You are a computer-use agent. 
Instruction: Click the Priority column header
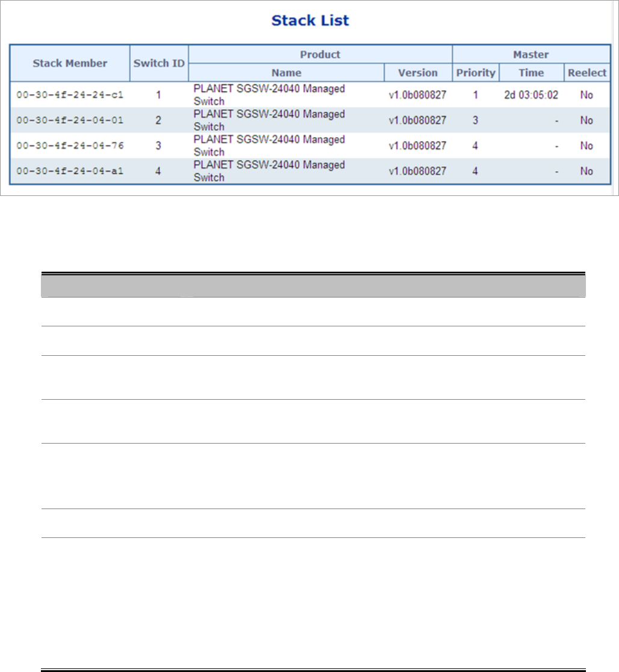coord(476,72)
